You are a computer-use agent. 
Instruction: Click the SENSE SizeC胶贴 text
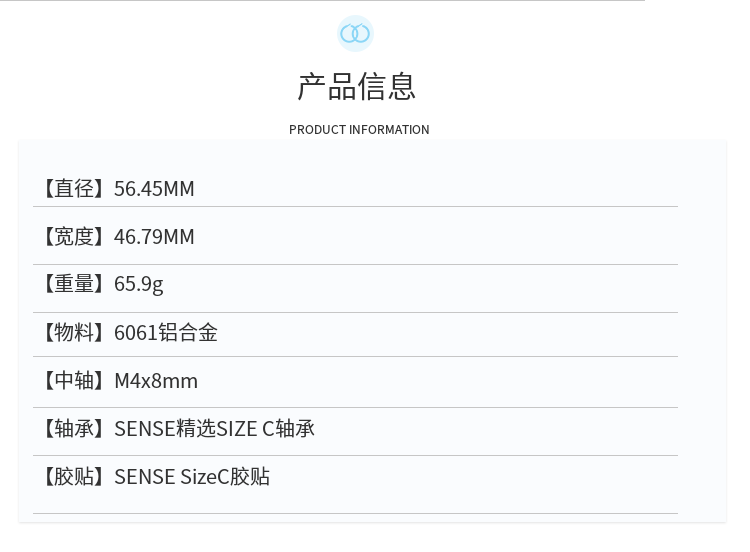click(x=192, y=477)
